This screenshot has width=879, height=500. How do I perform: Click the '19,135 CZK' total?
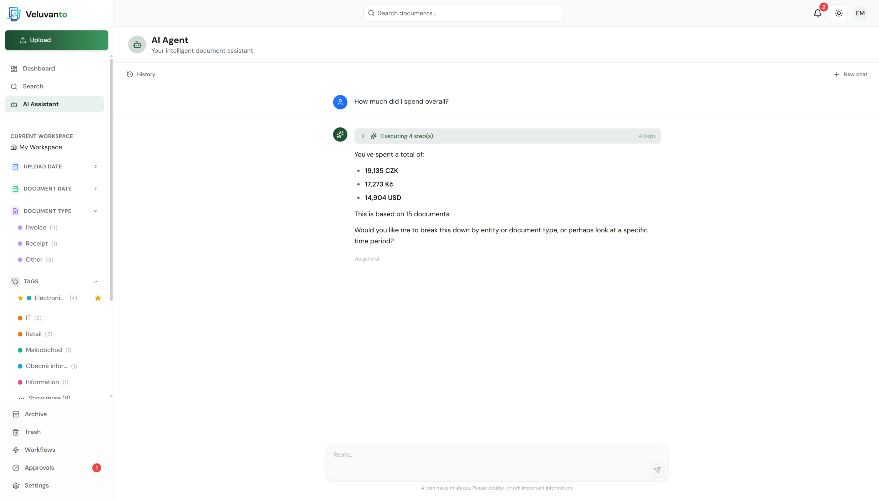(x=381, y=171)
